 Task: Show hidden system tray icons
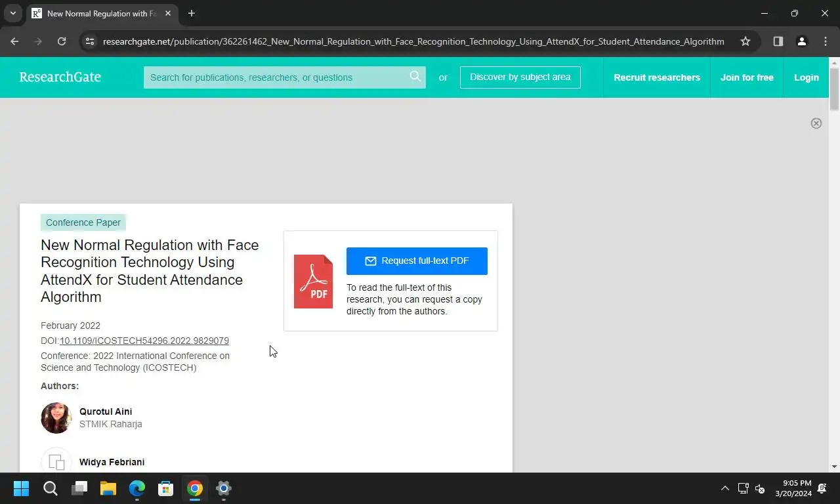click(725, 488)
